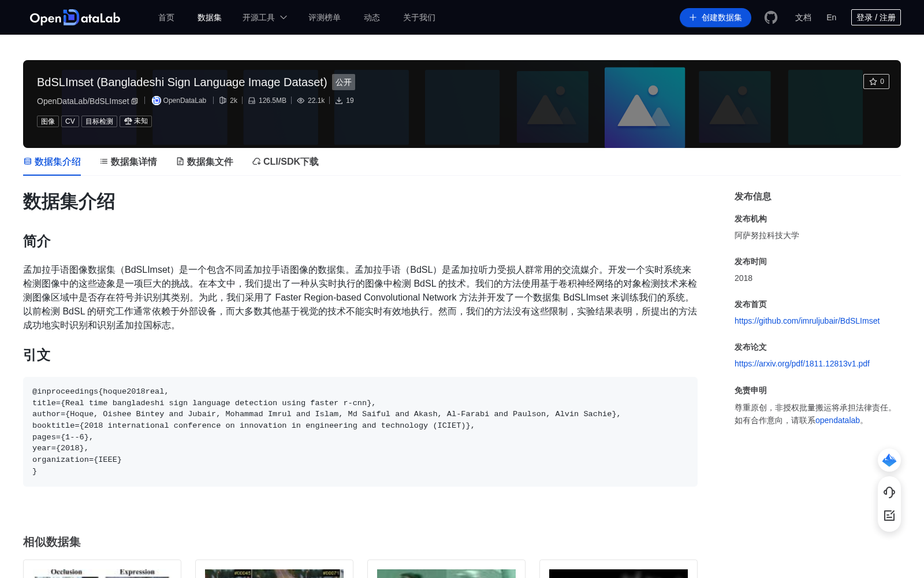Click the views eye icon 22.1k

301,101
